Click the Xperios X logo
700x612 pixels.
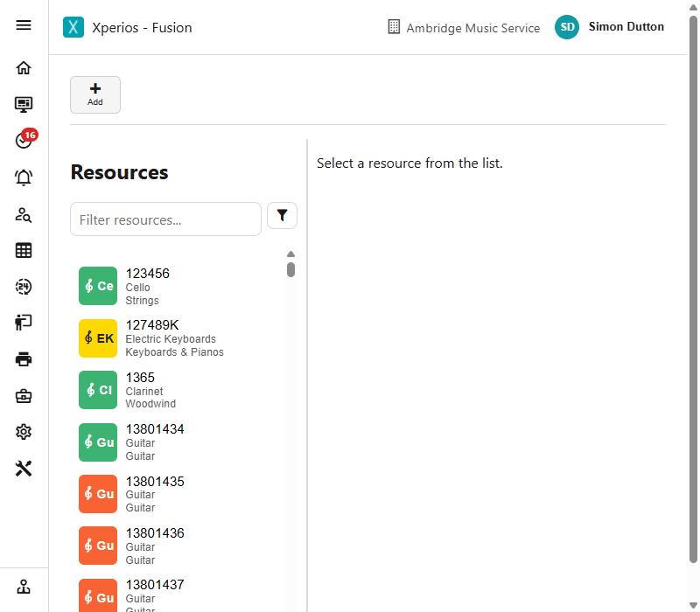(73, 27)
